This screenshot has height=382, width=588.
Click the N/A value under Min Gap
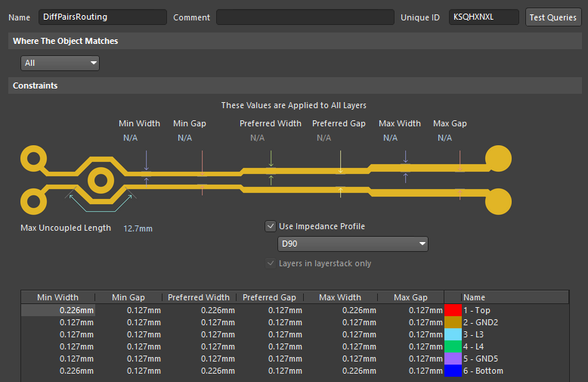click(x=184, y=138)
